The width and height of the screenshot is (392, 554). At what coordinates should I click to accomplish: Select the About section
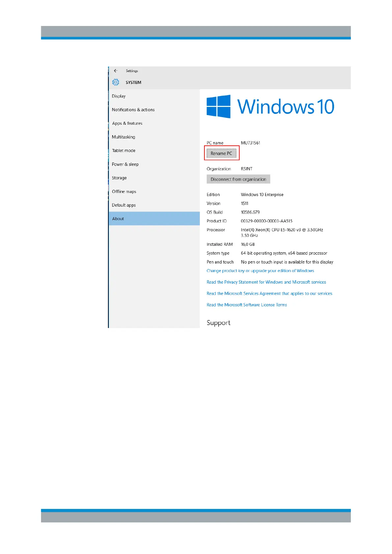coord(154,218)
